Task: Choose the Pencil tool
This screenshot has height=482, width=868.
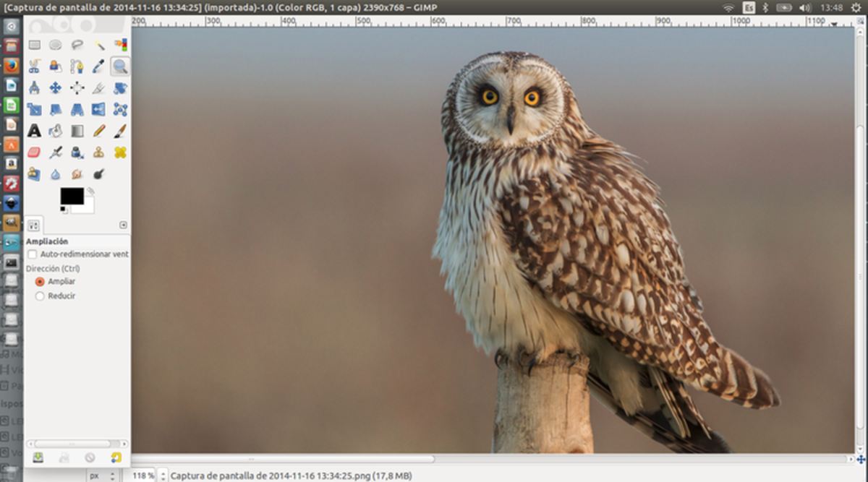Action: pyautogui.click(x=98, y=131)
